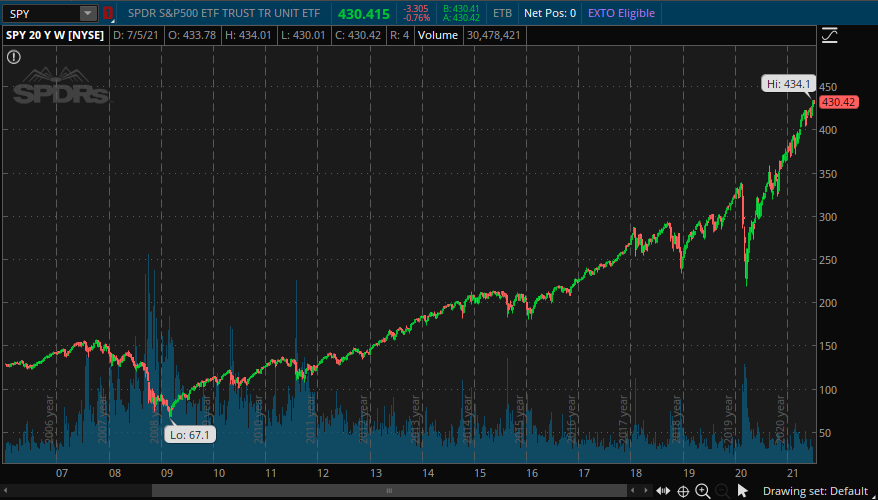Click the last price 430.415
This screenshot has width=878, height=500.
[365, 13]
